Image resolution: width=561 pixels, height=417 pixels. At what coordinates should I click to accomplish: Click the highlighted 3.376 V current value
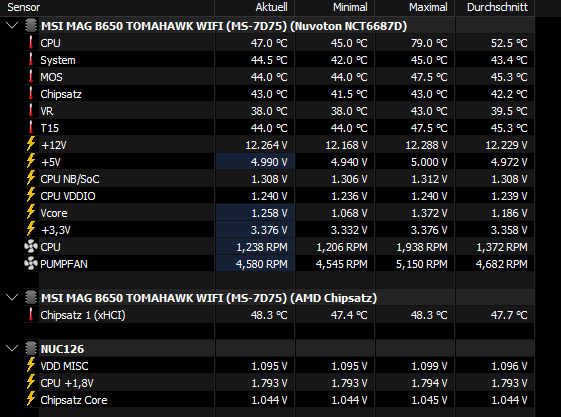[x=269, y=230]
